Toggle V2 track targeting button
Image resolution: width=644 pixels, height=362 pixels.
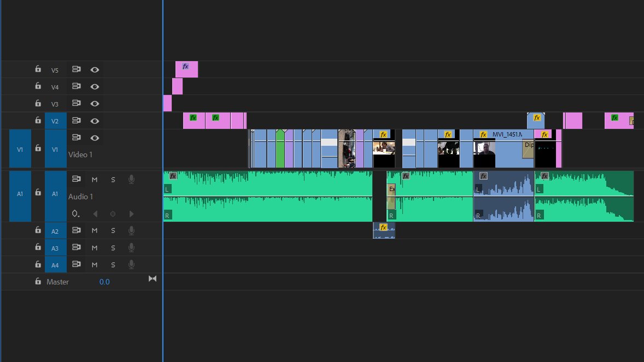(x=55, y=121)
